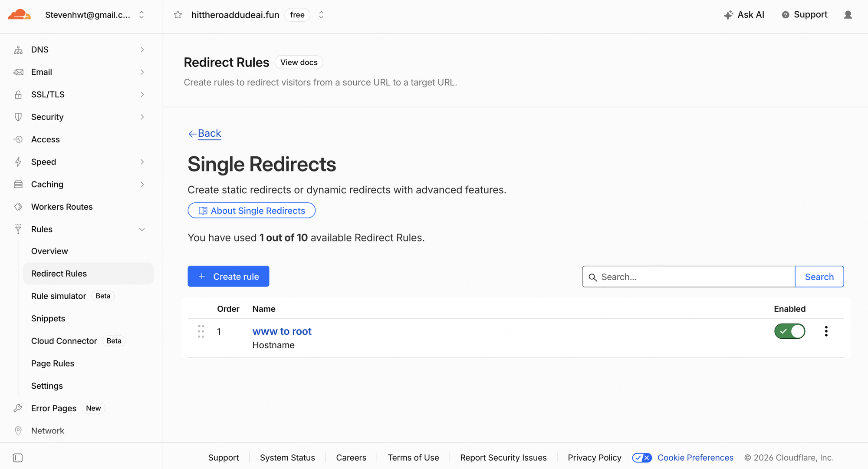This screenshot has width=868, height=469.
Task: Expand the Caching menu chevron
Action: pyautogui.click(x=142, y=185)
